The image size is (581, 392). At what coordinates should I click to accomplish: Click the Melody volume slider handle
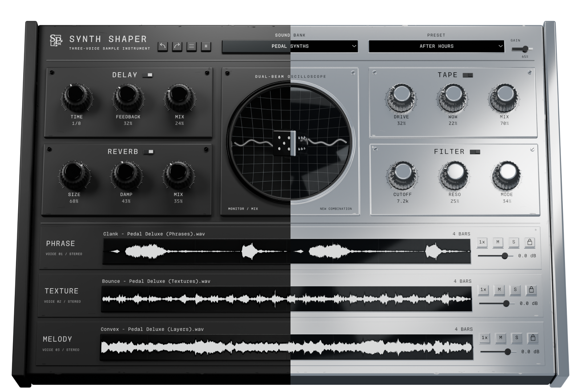coord(508,352)
